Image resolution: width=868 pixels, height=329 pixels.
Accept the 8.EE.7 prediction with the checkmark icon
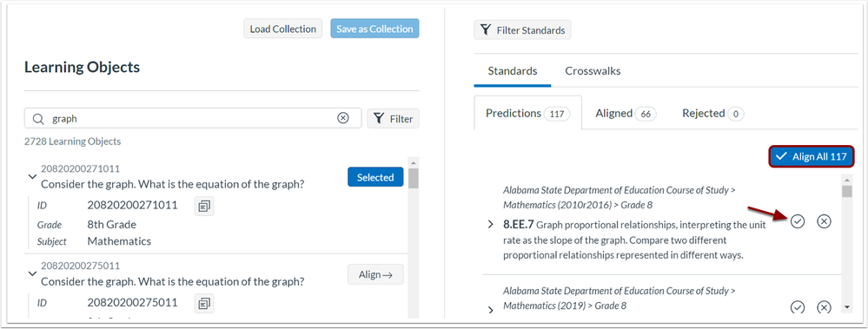click(x=797, y=221)
